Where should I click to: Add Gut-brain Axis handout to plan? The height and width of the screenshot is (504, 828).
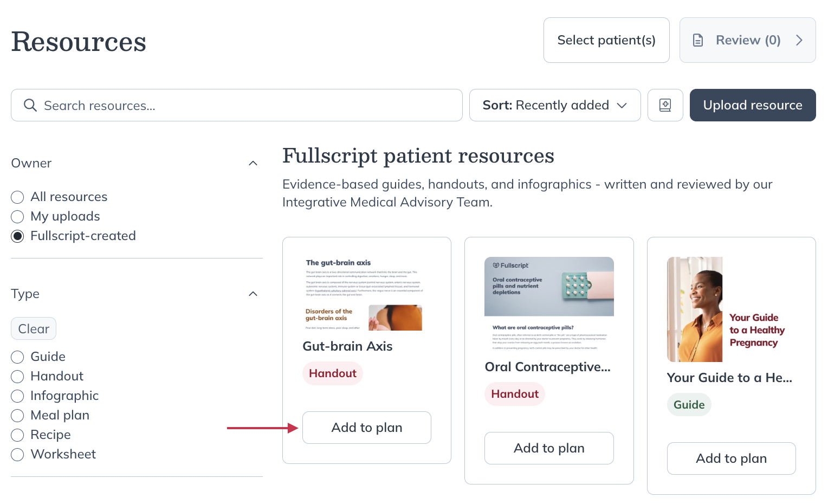(366, 428)
